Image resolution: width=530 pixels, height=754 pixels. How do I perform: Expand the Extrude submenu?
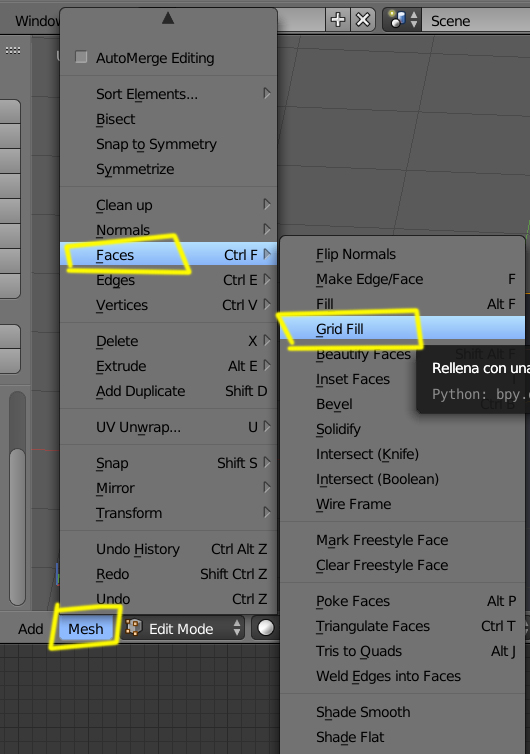[168, 366]
